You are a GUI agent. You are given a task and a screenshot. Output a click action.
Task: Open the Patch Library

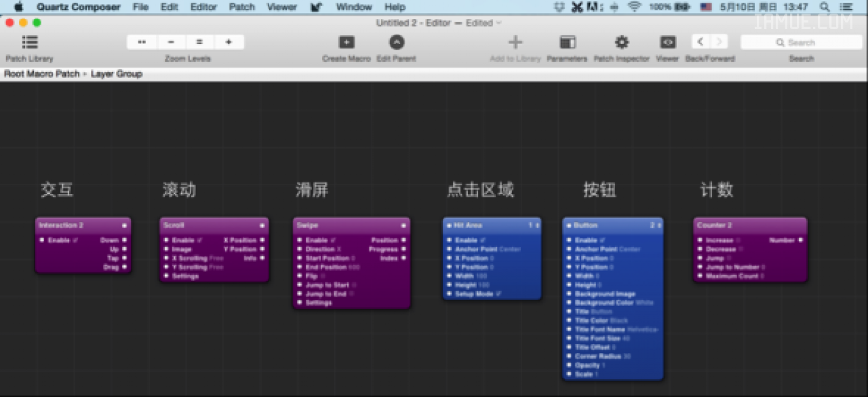(29, 43)
